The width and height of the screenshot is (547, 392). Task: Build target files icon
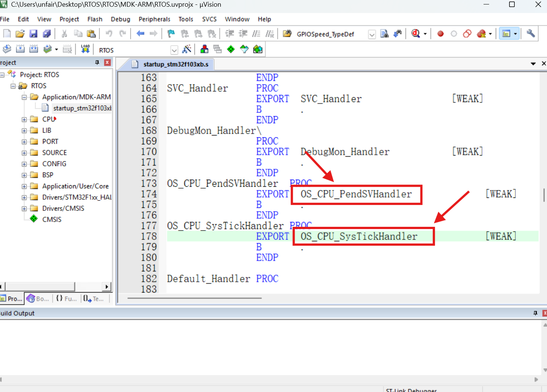[20, 49]
